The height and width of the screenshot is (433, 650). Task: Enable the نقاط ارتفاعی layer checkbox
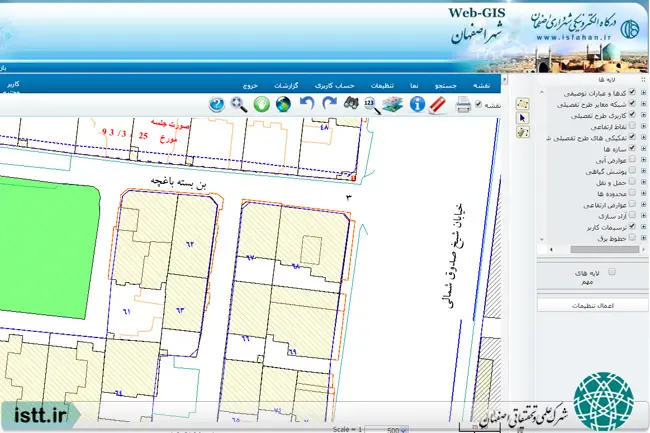coord(632,125)
